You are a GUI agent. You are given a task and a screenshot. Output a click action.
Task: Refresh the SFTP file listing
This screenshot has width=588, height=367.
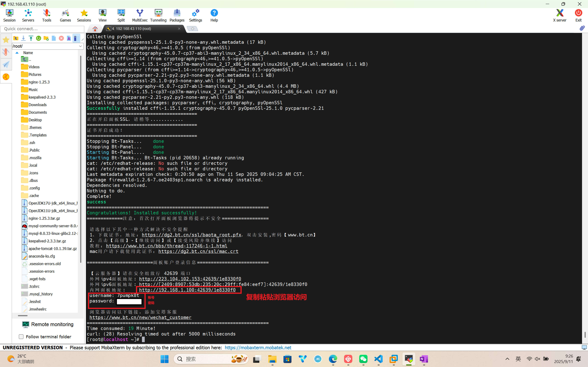[x=39, y=38]
